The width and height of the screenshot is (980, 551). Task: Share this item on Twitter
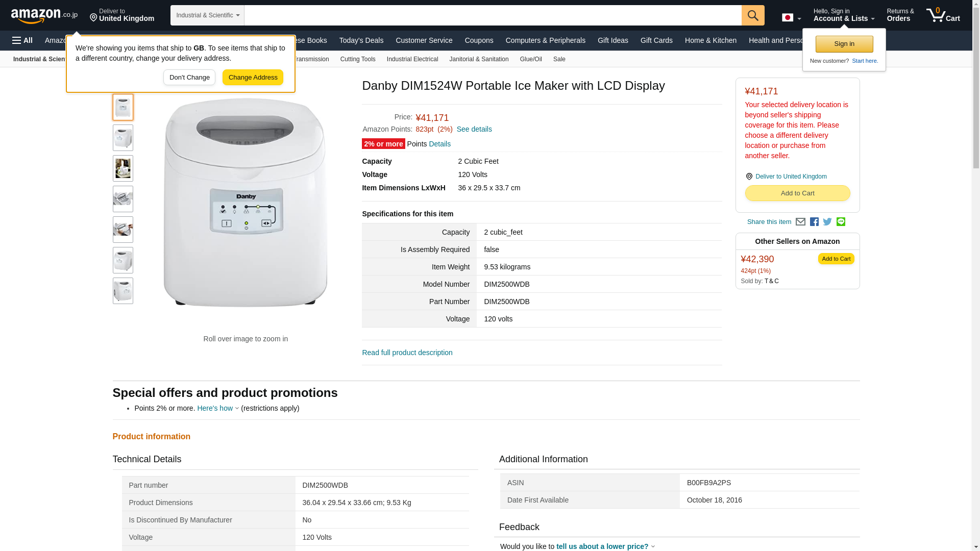(827, 222)
